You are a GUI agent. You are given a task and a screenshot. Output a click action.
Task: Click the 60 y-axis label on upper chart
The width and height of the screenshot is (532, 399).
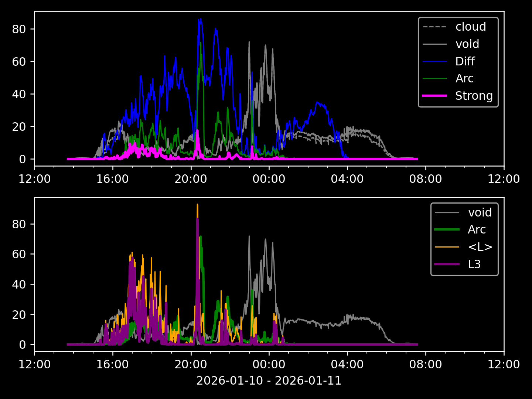point(18,62)
